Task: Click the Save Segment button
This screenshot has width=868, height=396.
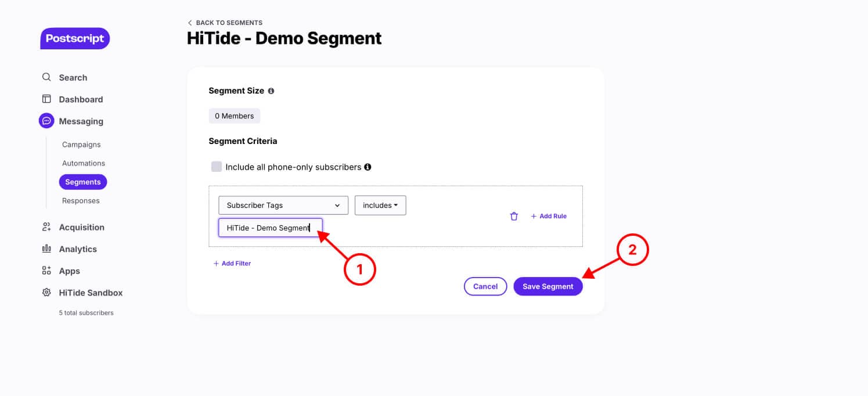Action: point(548,286)
